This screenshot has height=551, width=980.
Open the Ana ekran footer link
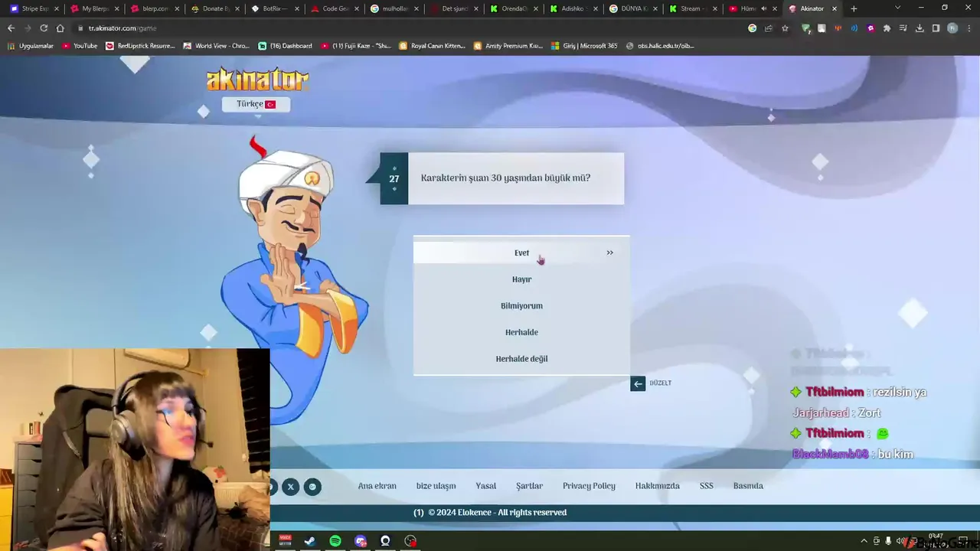(x=377, y=486)
